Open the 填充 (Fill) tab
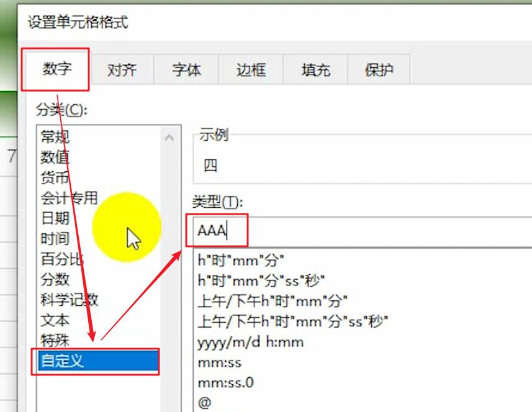 [x=315, y=71]
